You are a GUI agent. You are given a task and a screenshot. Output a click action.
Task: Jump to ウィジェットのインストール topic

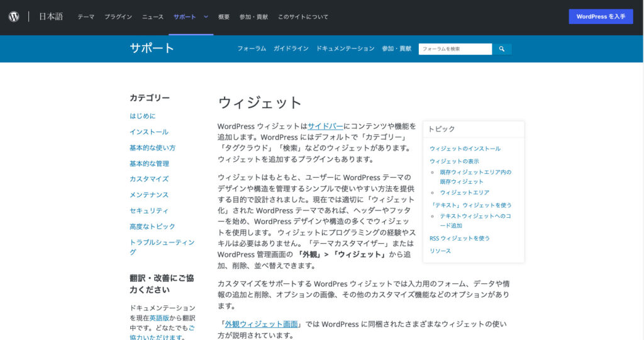[465, 149]
